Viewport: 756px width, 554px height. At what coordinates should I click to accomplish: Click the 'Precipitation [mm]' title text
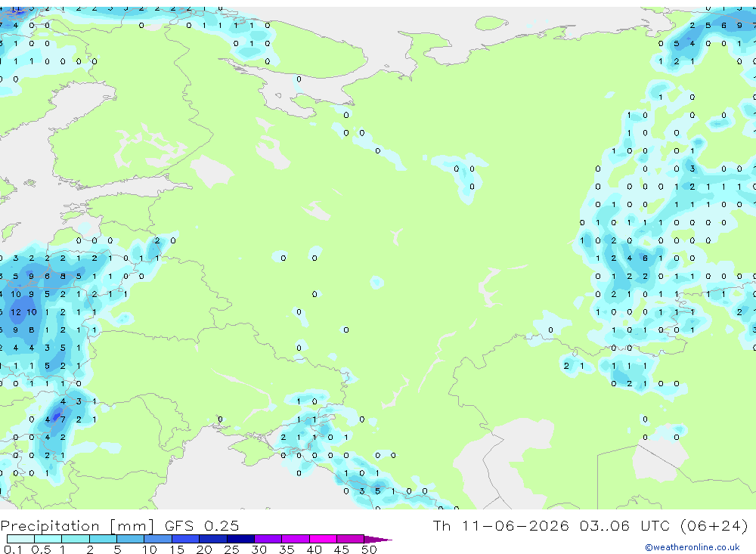[x=77, y=526]
